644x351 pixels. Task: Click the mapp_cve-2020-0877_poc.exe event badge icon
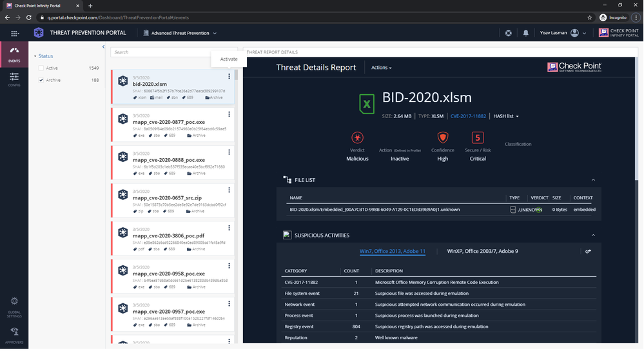(122, 119)
